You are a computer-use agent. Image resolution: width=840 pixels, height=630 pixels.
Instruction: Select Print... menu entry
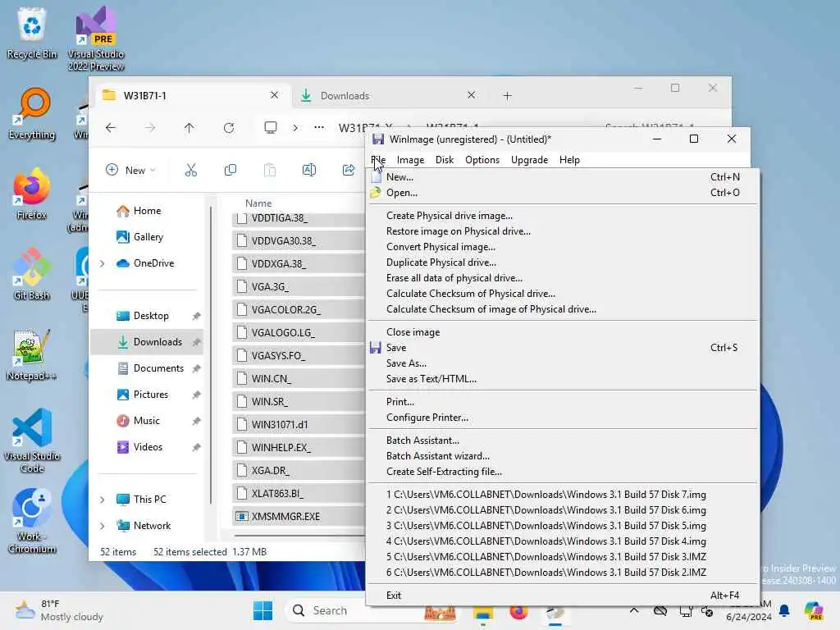[563, 402]
